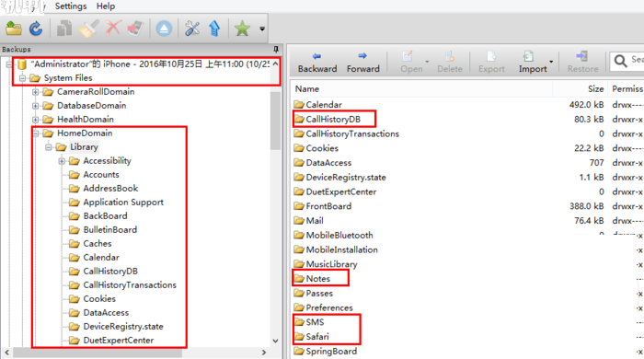Select Accounts folder in tree
Image resolution: width=644 pixels, height=359 pixels.
[101, 175]
